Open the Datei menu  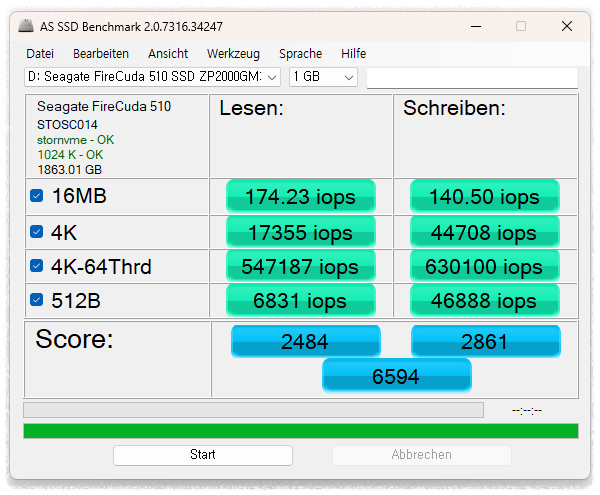40,54
